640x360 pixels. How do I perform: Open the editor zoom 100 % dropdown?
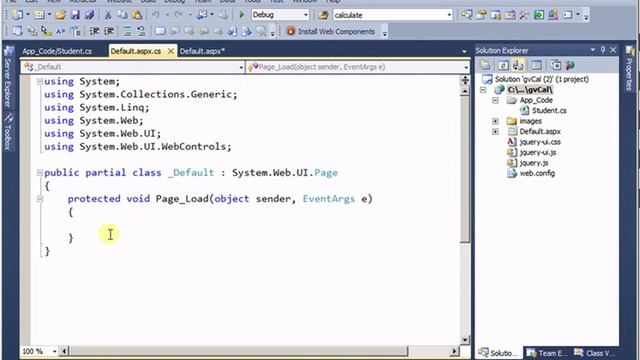[x=54, y=351]
